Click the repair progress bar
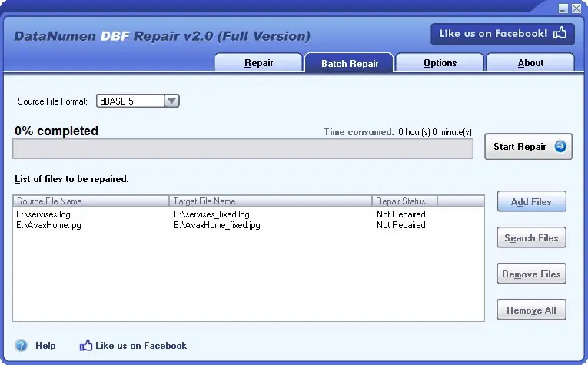Screen dimensions: 588x365 (243, 149)
